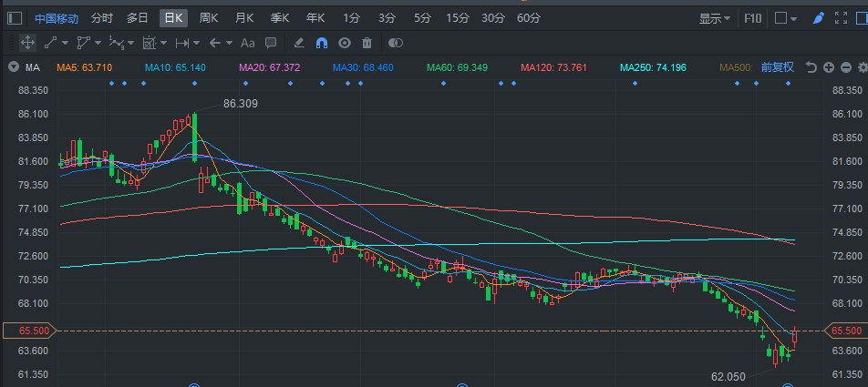Select the move/pan crosshair tool
The image size is (868, 387).
(x=27, y=43)
